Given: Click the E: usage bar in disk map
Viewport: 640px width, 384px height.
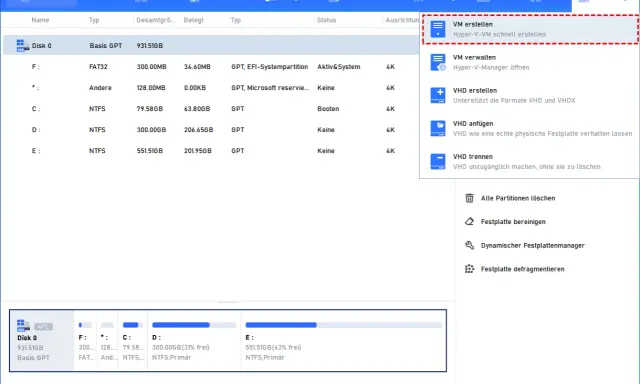Looking at the screenshot, I should click(343, 325).
